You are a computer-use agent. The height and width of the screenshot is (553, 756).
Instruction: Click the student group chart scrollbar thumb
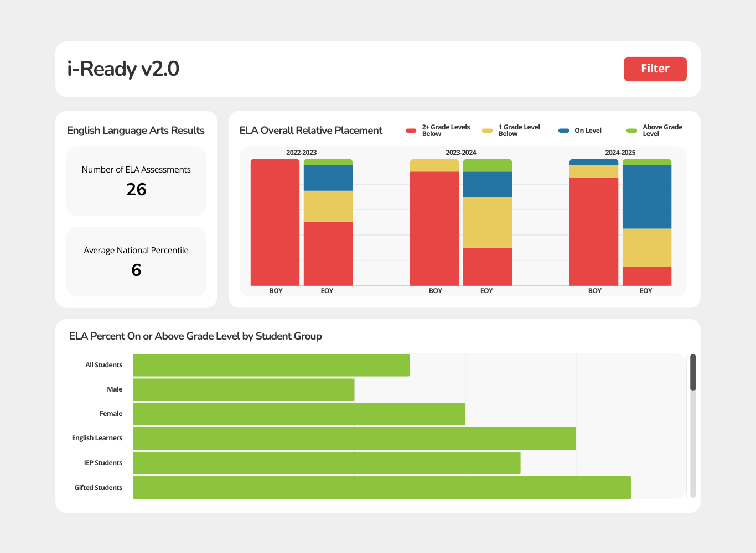point(693,372)
